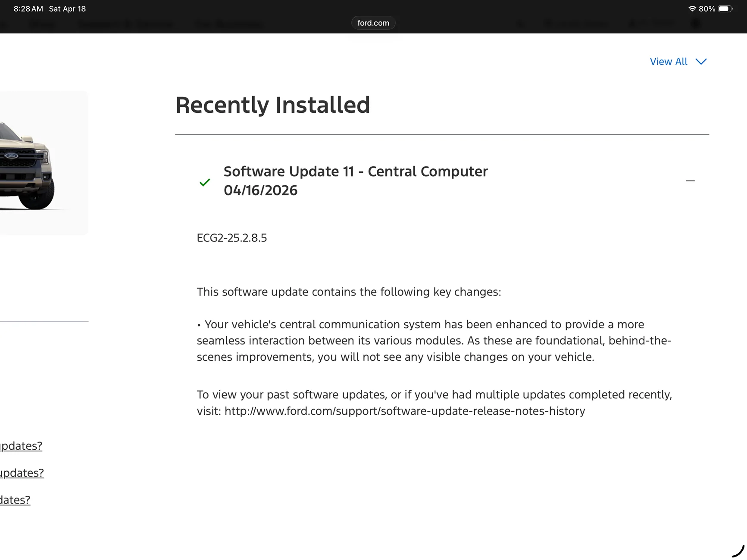This screenshot has width=747, height=560.
Task: Click the key changes intro sentence
Action: (349, 292)
